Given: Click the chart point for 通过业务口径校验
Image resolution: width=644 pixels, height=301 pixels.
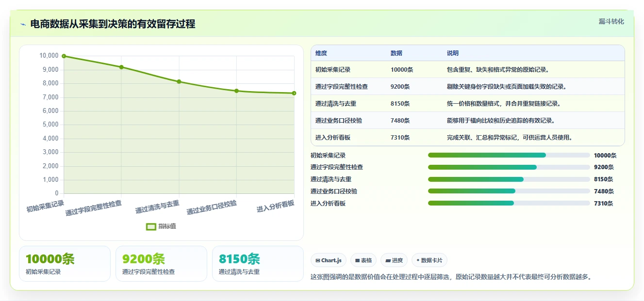Looking at the screenshot, I should click(236, 91).
